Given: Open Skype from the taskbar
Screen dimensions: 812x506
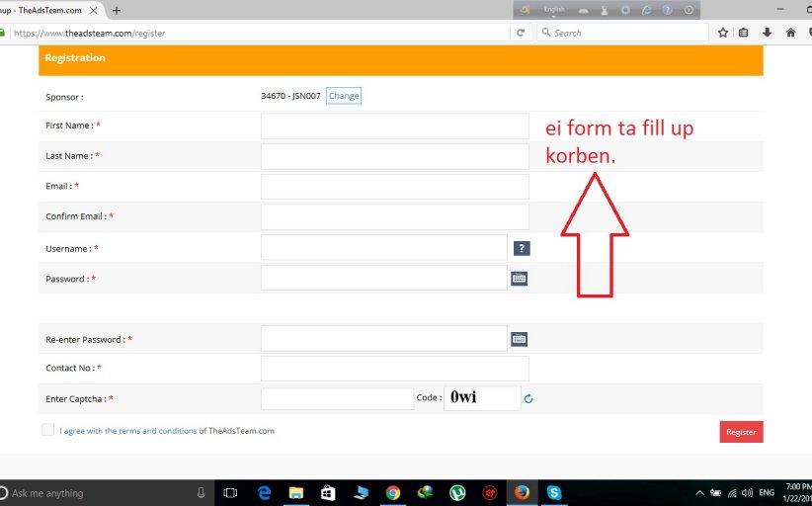Looking at the screenshot, I should (x=554, y=492).
